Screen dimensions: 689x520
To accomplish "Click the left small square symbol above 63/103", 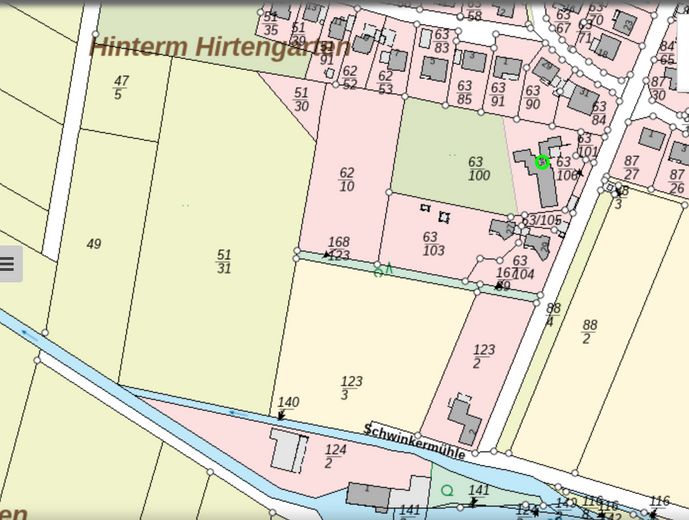I will (425, 208).
